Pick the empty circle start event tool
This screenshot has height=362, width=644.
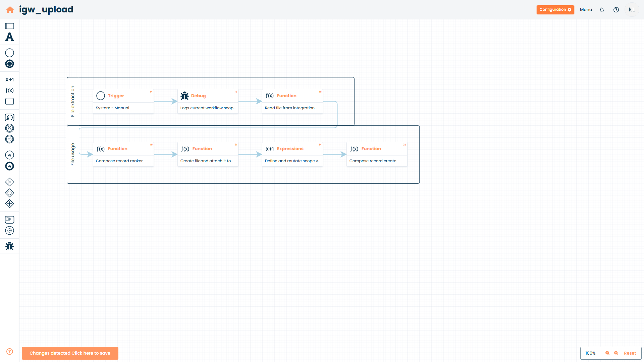[9, 53]
